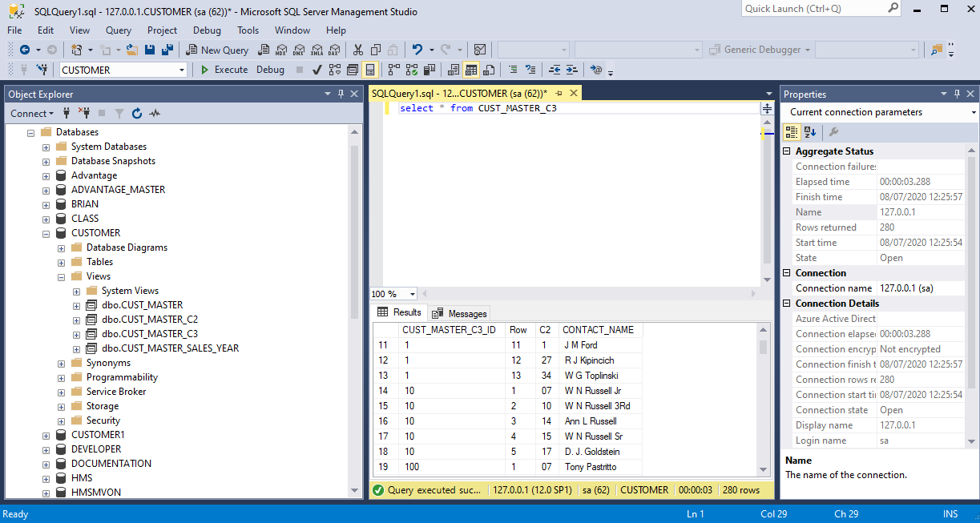980x523 pixels.
Task: Toggle Results to Grid mode
Action: (x=471, y=70)
